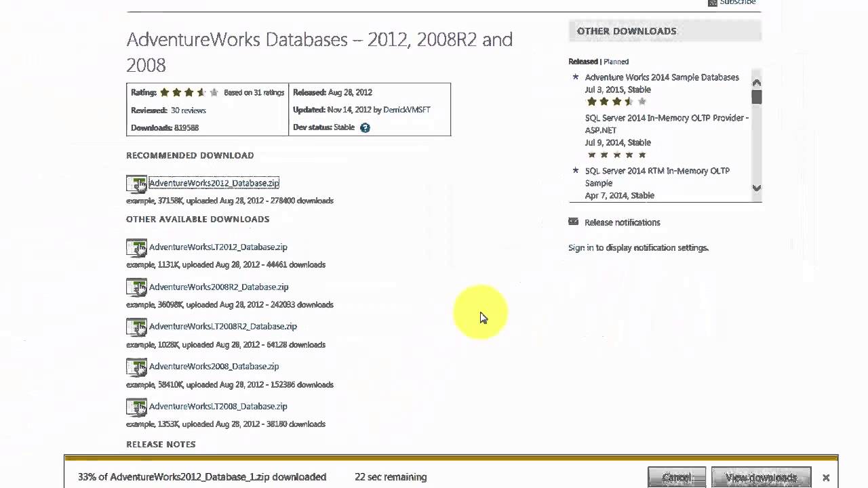Switch to the Released releases tab
Screen dimensions: 868x488
click(583, 62)
